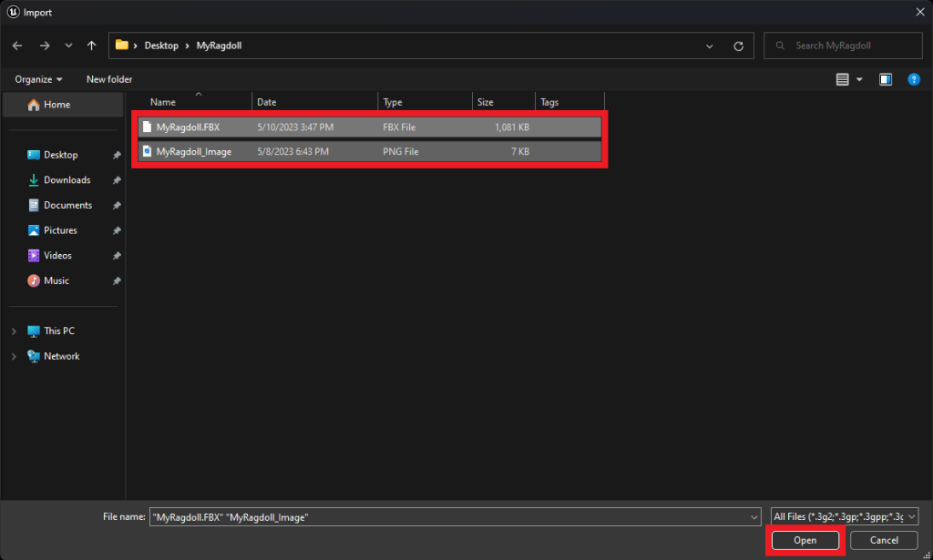The height and width of the screenshot is (560, 933).
Task: Go up one folder level
Action: [x=90, y=45]
